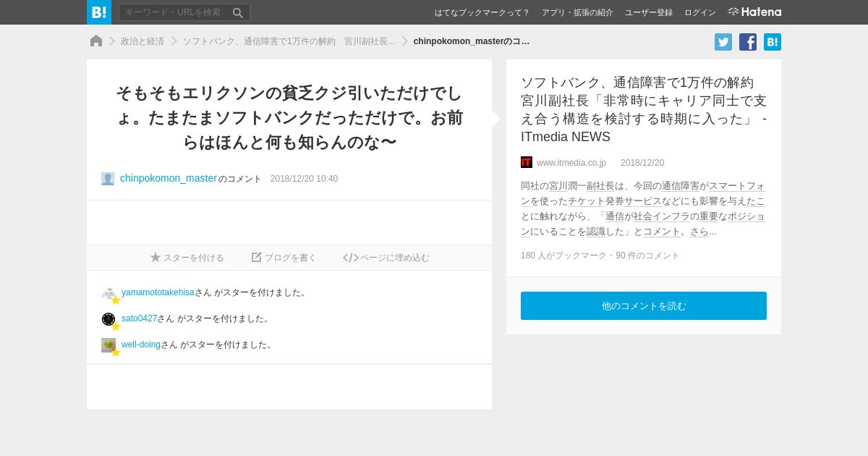Click ブログを書く button
Screen dimensions: 868x456
(284, 258)
